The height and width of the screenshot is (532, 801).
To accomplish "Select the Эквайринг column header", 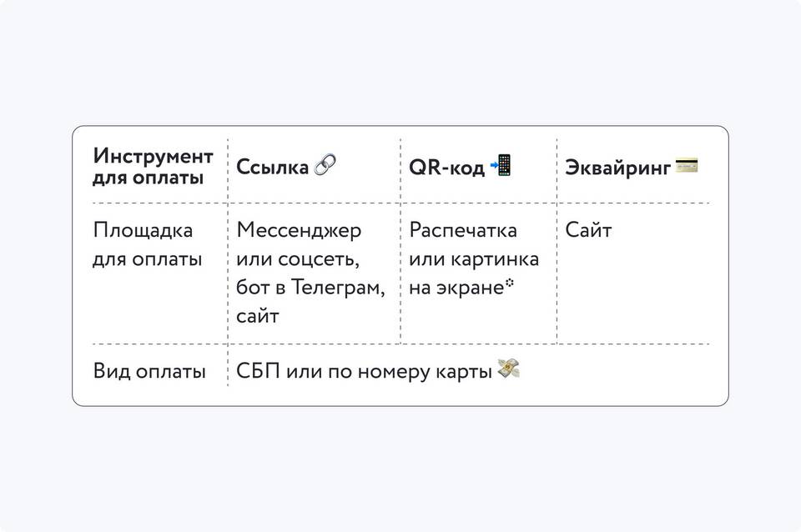I will pyautogui.click(x=632, y=167).
